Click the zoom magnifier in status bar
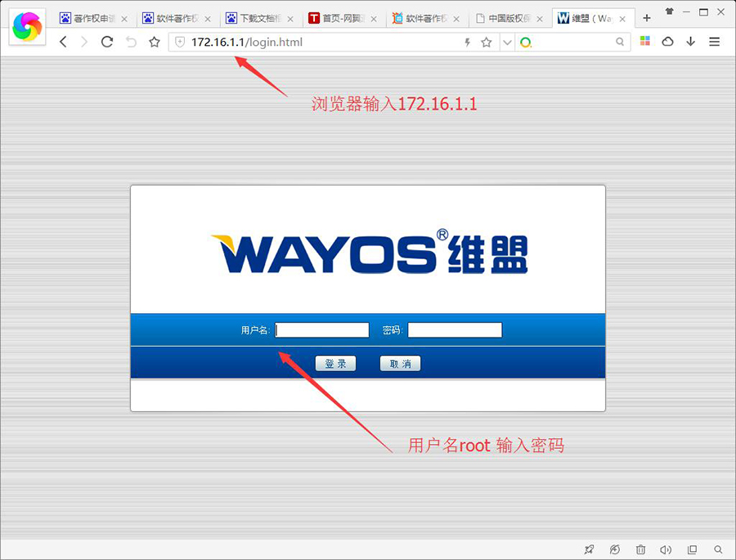Viewport: 736px width, 560px height. [718, 549]
